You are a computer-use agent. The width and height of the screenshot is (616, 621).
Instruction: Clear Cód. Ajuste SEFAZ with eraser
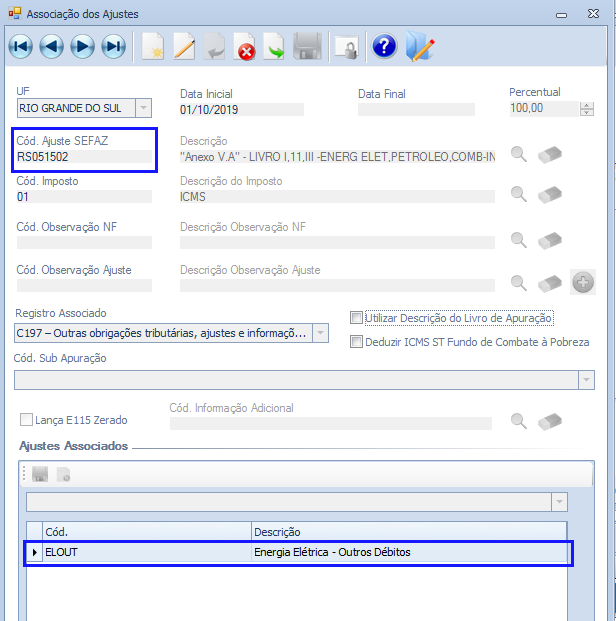(x=550, y=154)
